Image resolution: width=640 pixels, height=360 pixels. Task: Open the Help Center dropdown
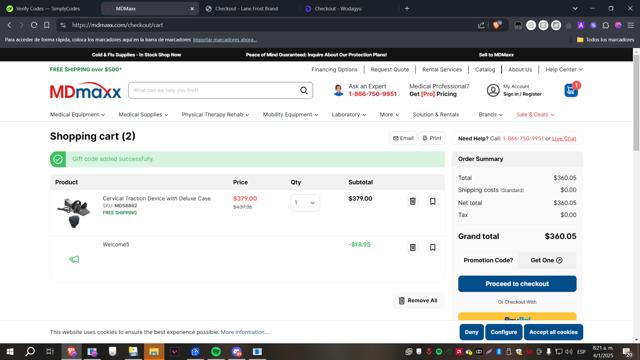coord(564,69)
